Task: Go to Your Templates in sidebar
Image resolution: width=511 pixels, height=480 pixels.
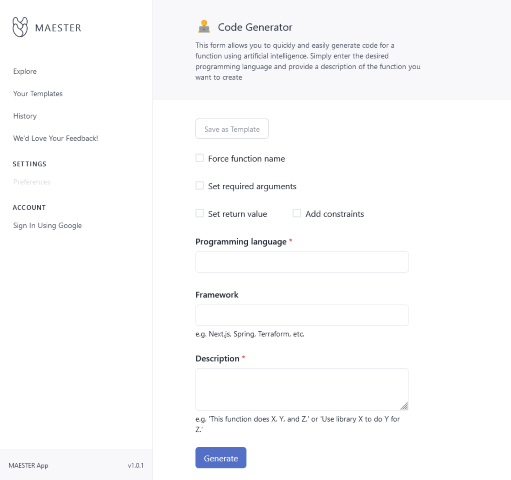Action: (x=38, y=94)
